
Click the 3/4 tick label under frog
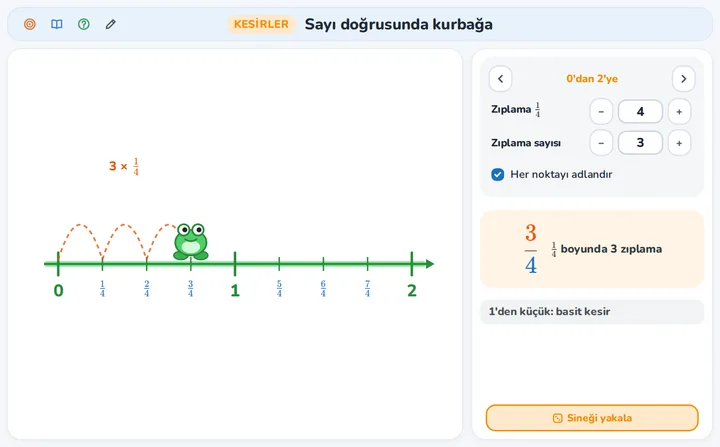pos(191,289)
